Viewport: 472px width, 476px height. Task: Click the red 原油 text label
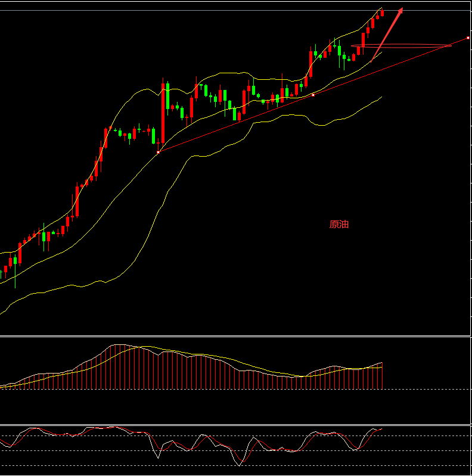coord(339,225)
